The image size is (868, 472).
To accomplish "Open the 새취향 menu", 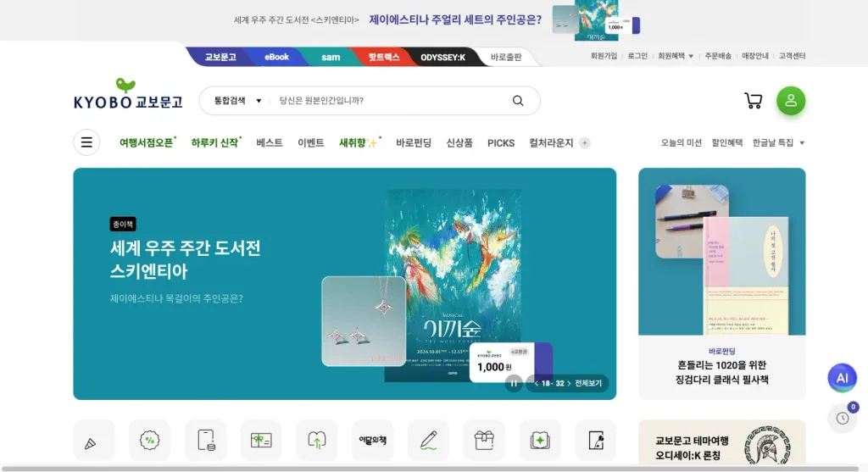I will [359, 142].
